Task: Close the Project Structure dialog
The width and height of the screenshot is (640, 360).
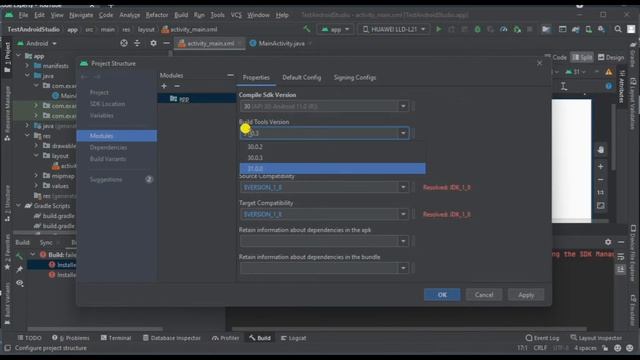Action: coord(540,63)
